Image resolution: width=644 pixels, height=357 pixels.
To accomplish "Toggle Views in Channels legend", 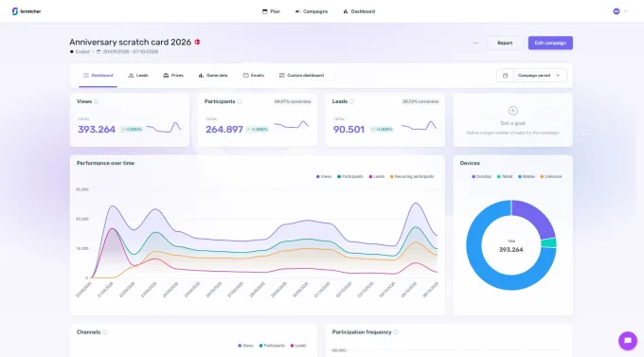I will (x=245, y=346).
